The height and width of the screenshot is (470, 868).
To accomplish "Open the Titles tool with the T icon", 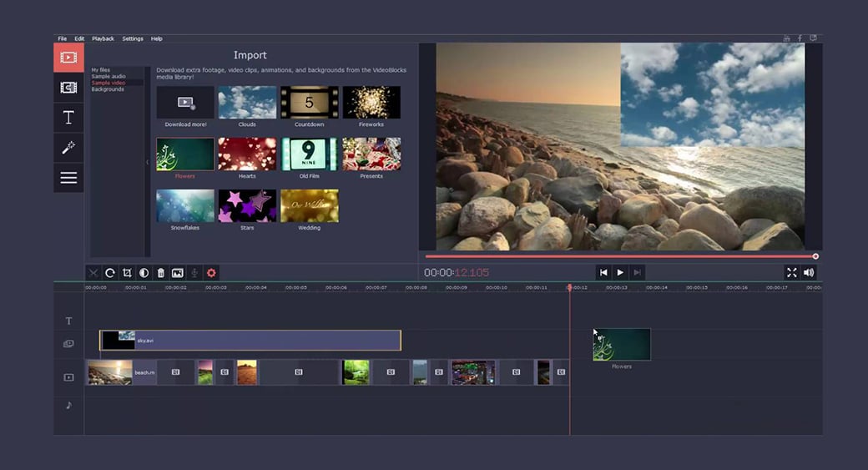I will pyautogui.click(x=68, y=118).
